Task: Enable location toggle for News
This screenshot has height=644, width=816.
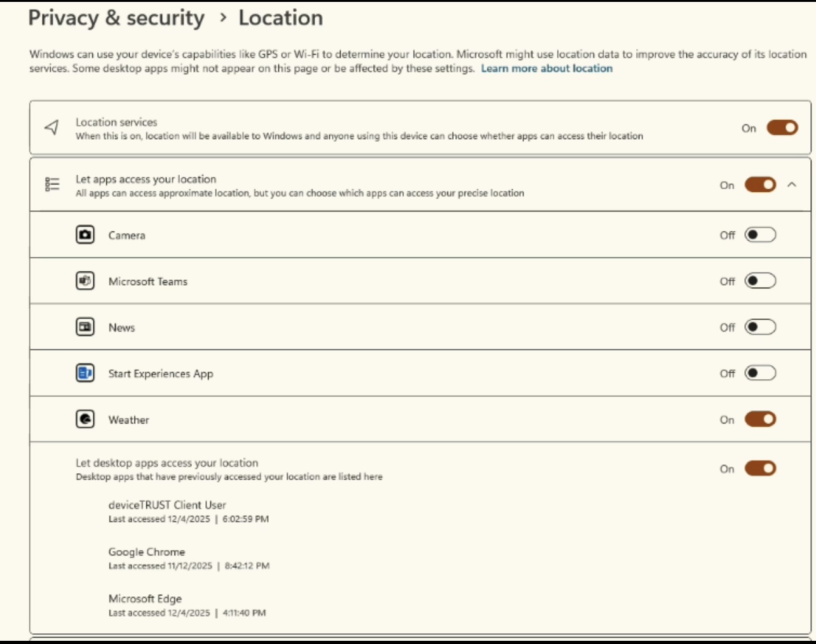Action: tap(760, 327)
